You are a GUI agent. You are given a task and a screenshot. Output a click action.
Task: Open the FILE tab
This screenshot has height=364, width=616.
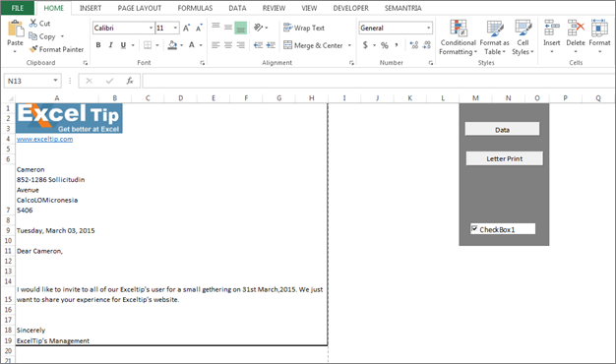[x=18, y=8]
